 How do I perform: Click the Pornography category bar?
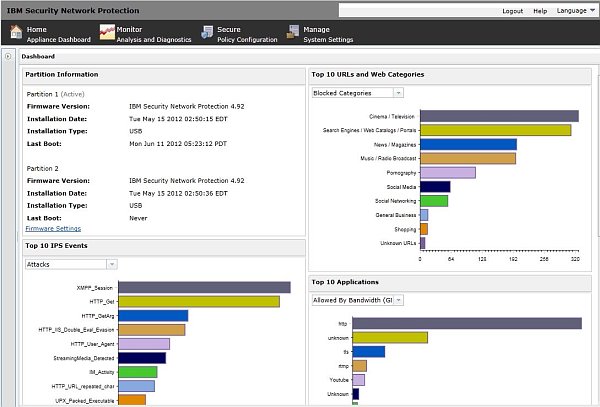point(448,173)
